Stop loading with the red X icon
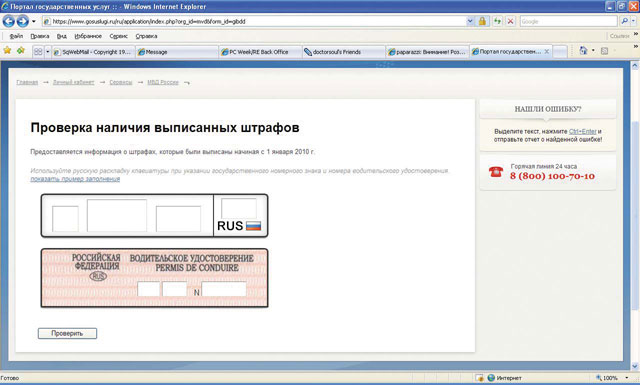The image size is (640, 385). pyautogui.click(x=510, y=21)
